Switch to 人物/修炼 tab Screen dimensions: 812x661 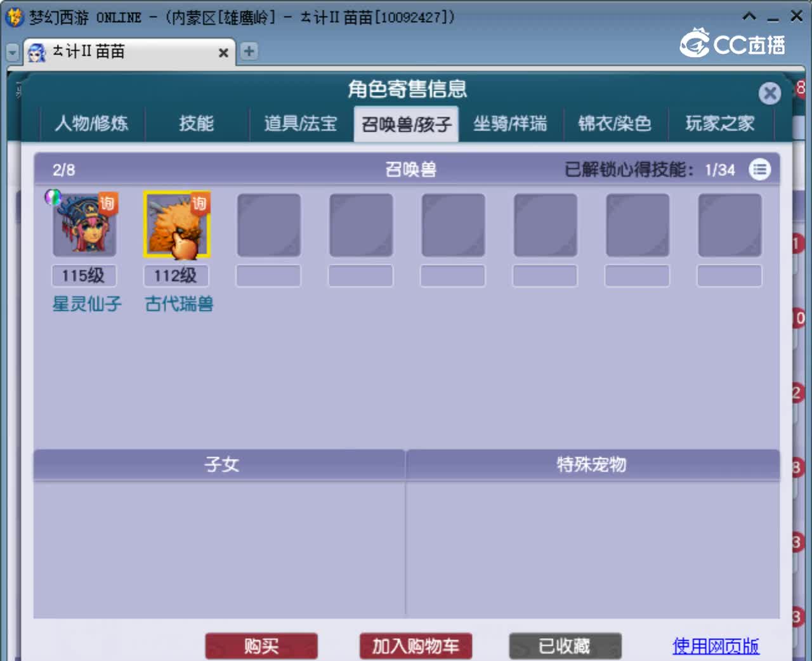tap(91, 123)
